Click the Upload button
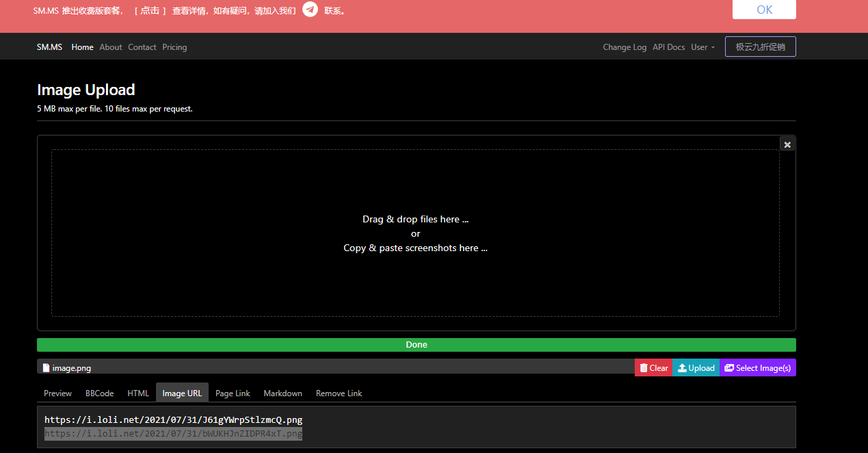Image resolution: width=868 pixels, height=453 pixels. pyautogui.click(x=696, y=367)
